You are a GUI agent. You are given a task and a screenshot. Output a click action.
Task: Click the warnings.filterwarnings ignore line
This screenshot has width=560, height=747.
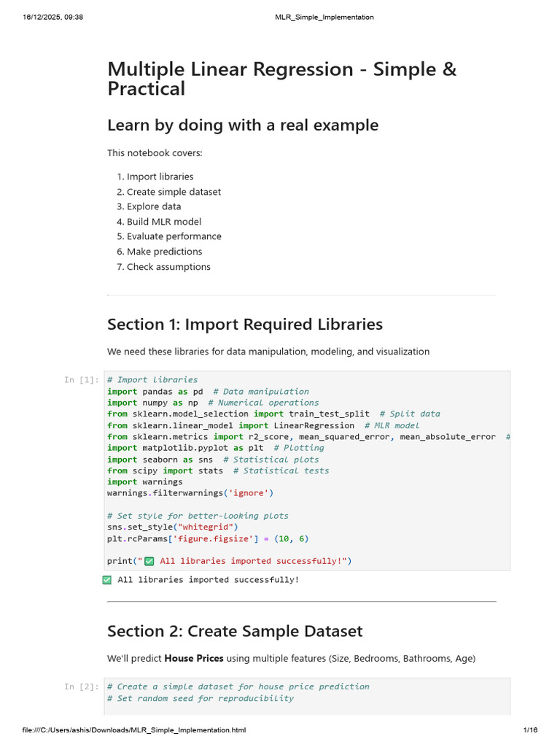coord(190,493)
